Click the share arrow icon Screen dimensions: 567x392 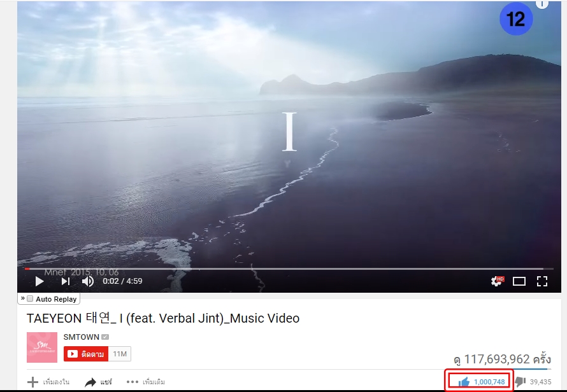click(90, 382)
